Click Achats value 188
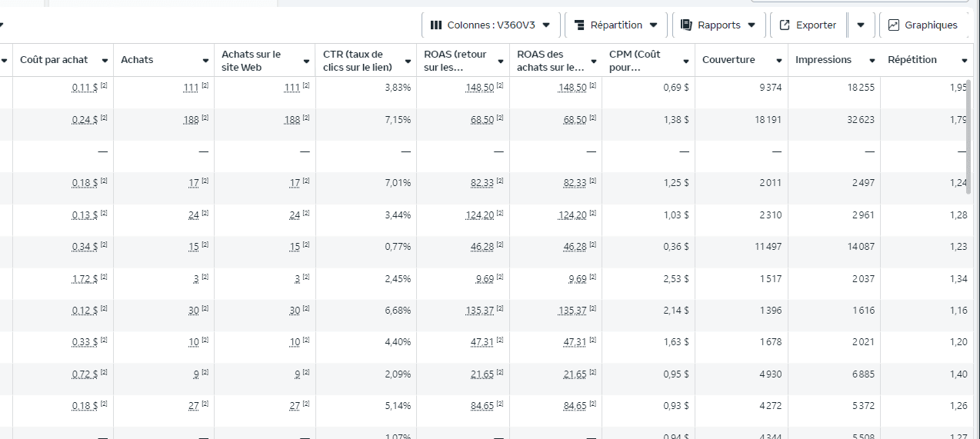Viewport: 980px width, 439px height. (192, 119)
